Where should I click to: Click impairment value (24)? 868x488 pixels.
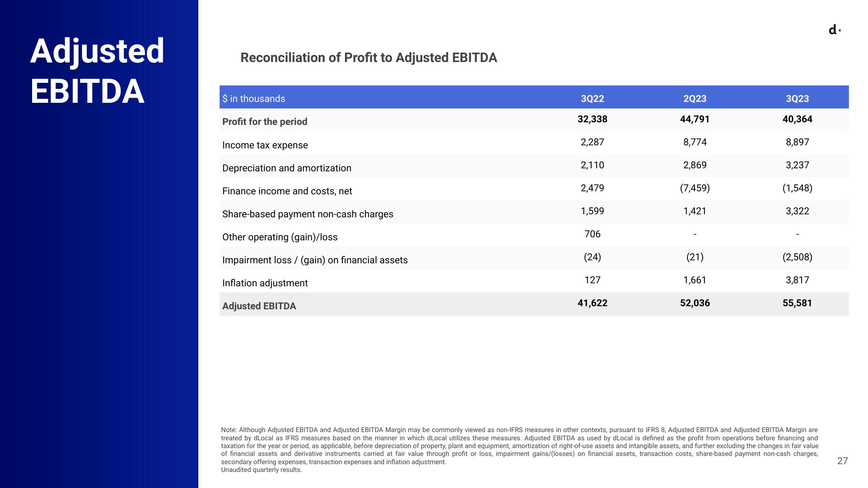point(592,257)
